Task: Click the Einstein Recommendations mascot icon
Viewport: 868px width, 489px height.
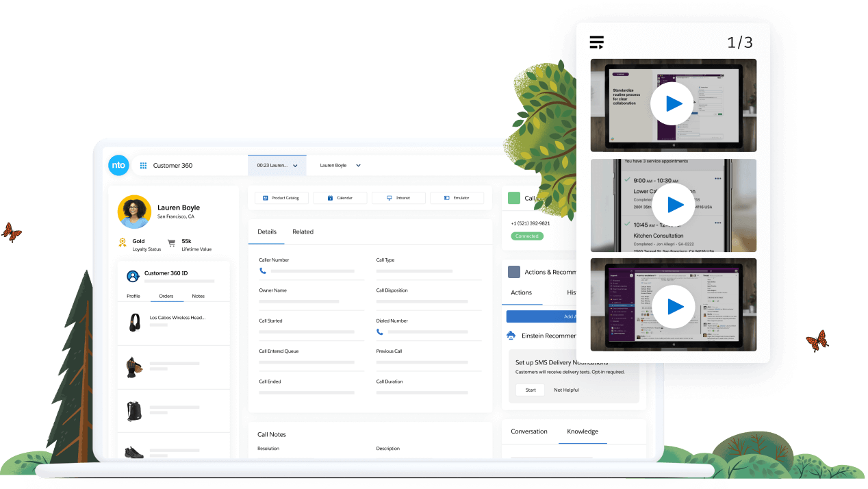Action: pos(511,336)
